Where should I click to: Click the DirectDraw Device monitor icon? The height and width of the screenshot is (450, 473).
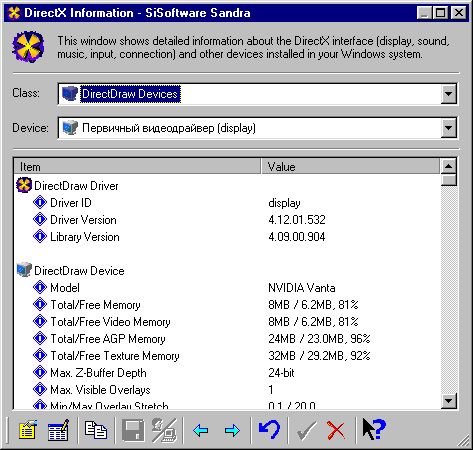pyautogui.click(x=24, y=270)
